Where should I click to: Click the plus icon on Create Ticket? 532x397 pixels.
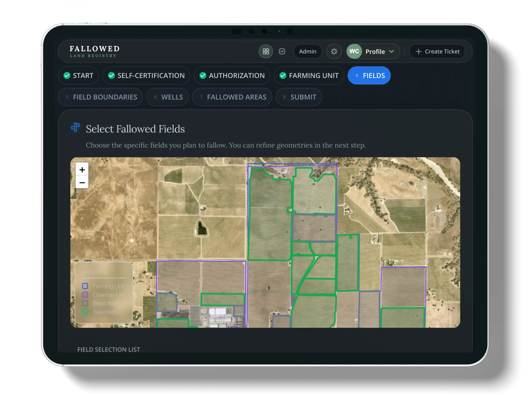point(418,51)
